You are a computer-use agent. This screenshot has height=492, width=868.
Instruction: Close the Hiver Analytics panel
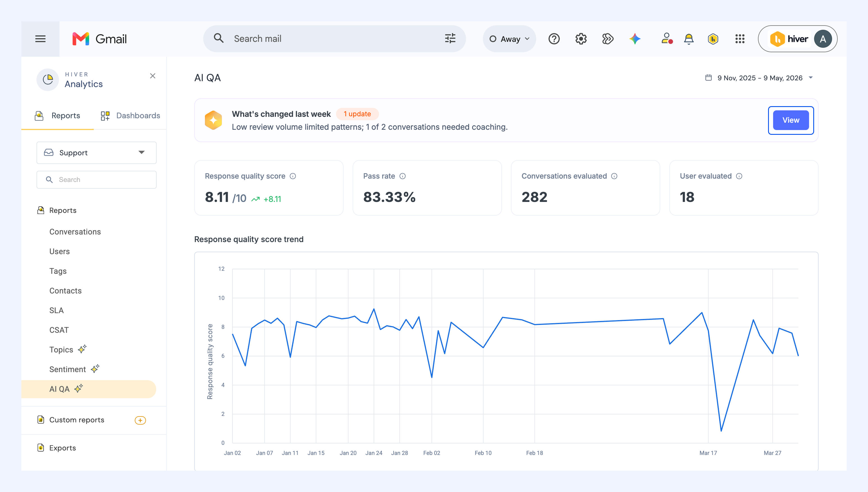coord(153,76)
